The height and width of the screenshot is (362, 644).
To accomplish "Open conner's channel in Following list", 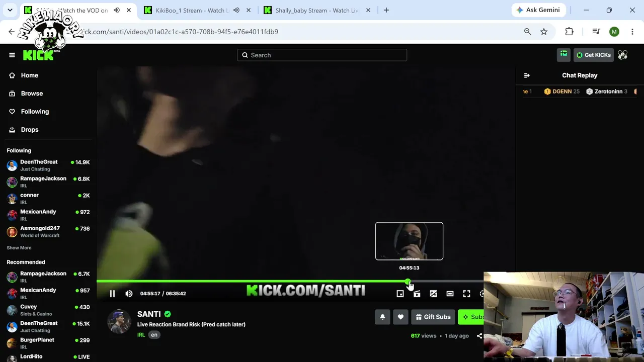I will coord(48,199).
